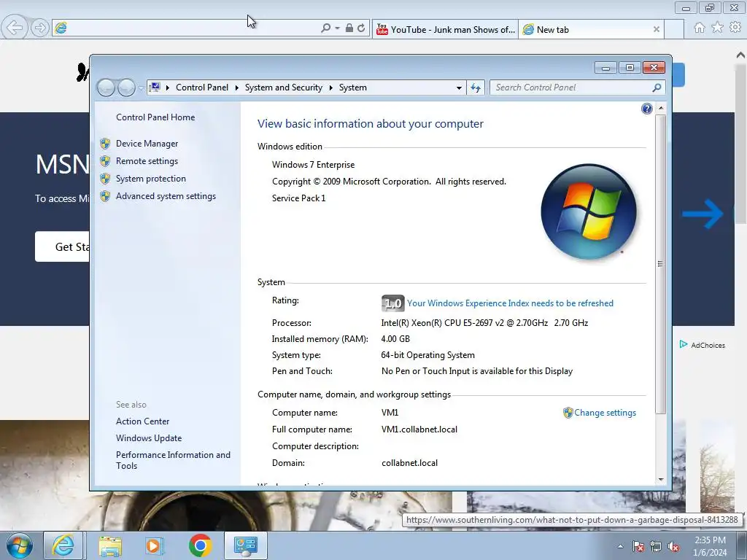Image resolution: width=747 pixels, height=560 pixels.
Task: Close the New tab in IE
Action: [x=656, y=29]
